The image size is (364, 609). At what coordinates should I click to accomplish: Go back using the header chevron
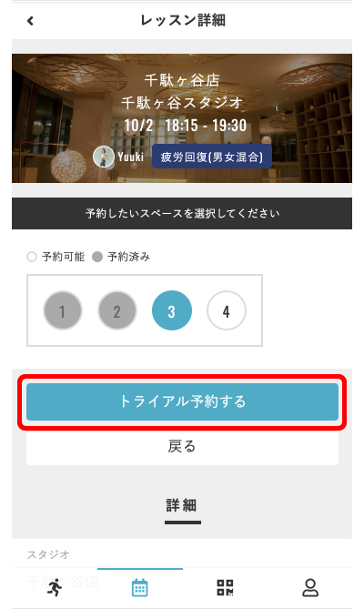[x=30, y=21]
